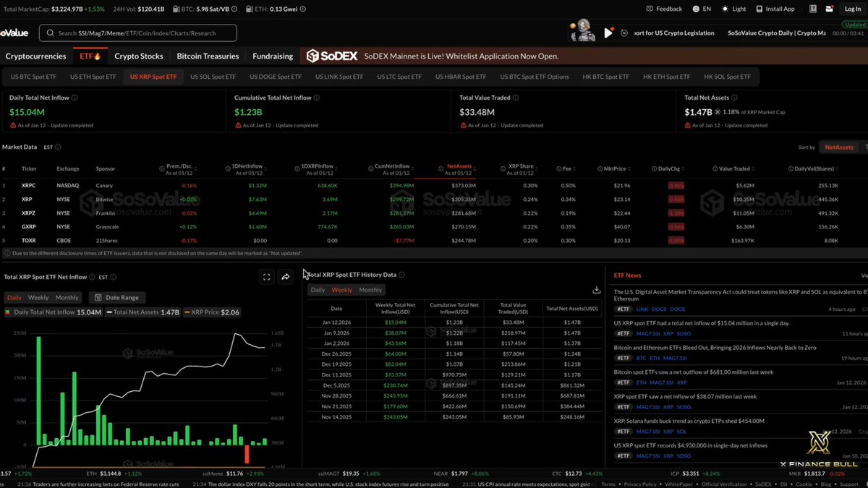Play the SoSoValue Crypto Daily podcast
Screen dimensions: 868x488
(608, 33)
